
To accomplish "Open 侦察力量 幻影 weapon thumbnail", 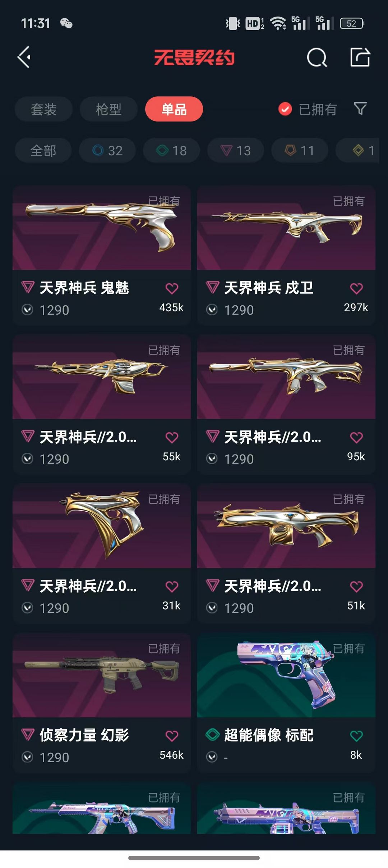I will coord(102,675).
